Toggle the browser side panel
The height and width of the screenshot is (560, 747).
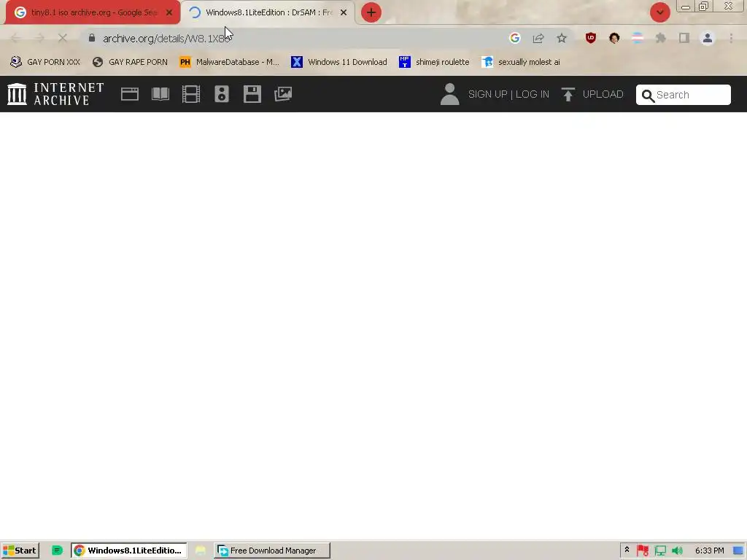pos(684,38)
